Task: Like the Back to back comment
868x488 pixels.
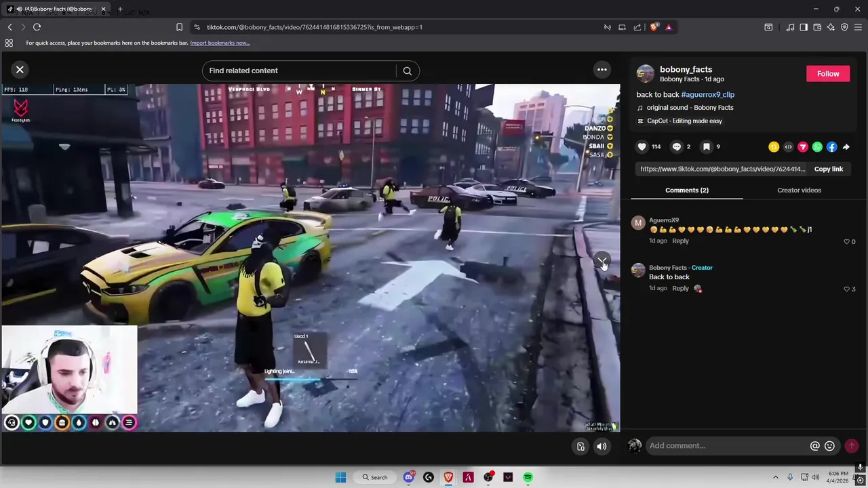Action: pyautogui.click(x=846, y=289)
